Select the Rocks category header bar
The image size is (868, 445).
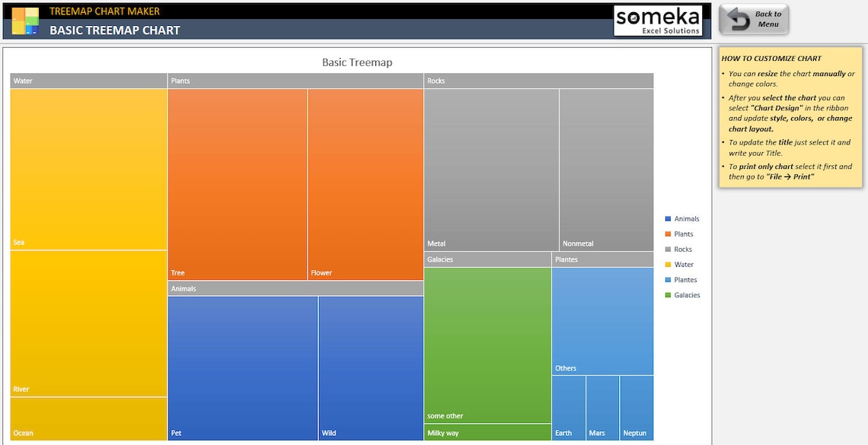[538, 81]
